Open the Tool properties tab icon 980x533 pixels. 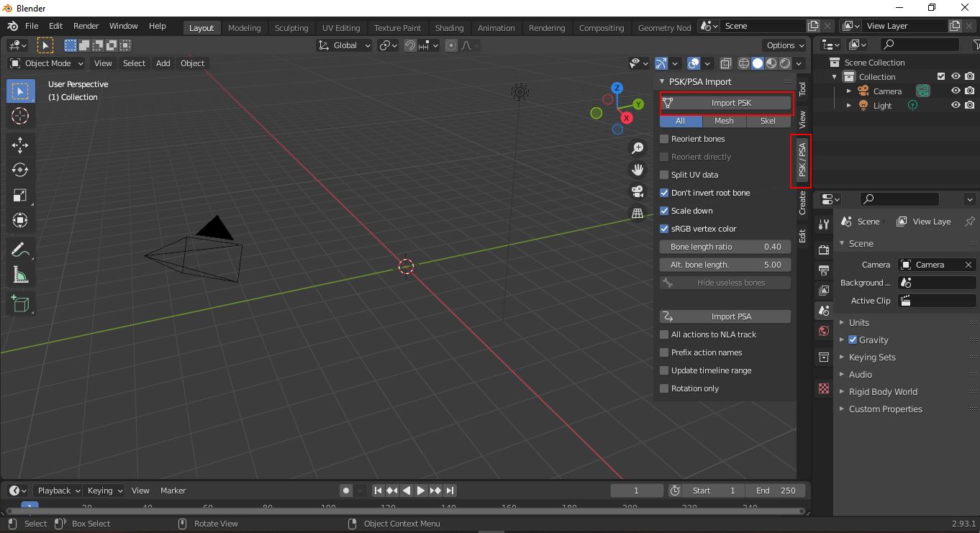tap(824, 224)
